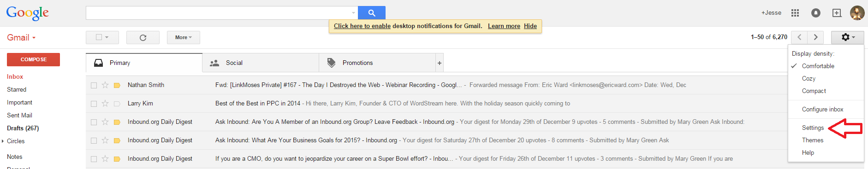The height and width of the screenshot is (169, 868).
Task: Open the Google notifications bell
Action: [x=816, y=13]
